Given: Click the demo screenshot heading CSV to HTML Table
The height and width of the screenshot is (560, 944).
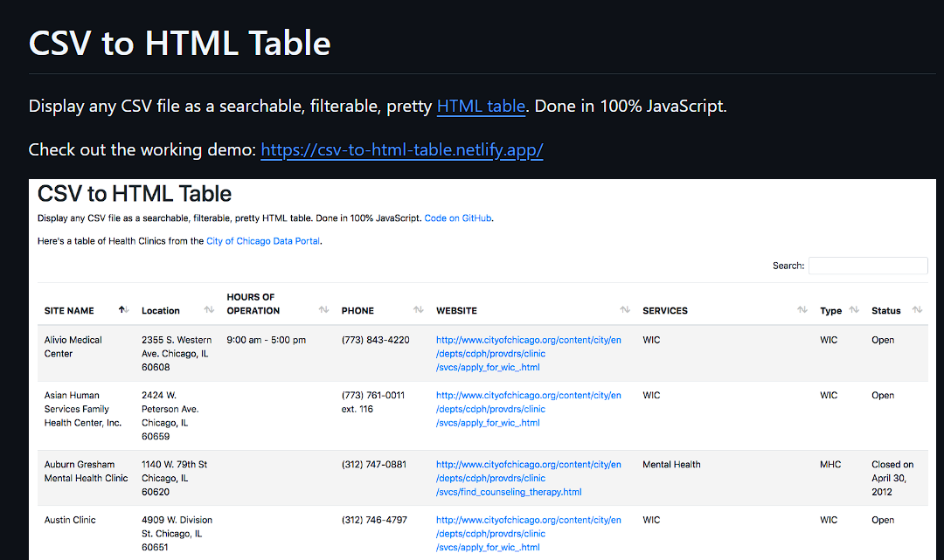Looking at the screenshot, I should [x=135, y=194].
